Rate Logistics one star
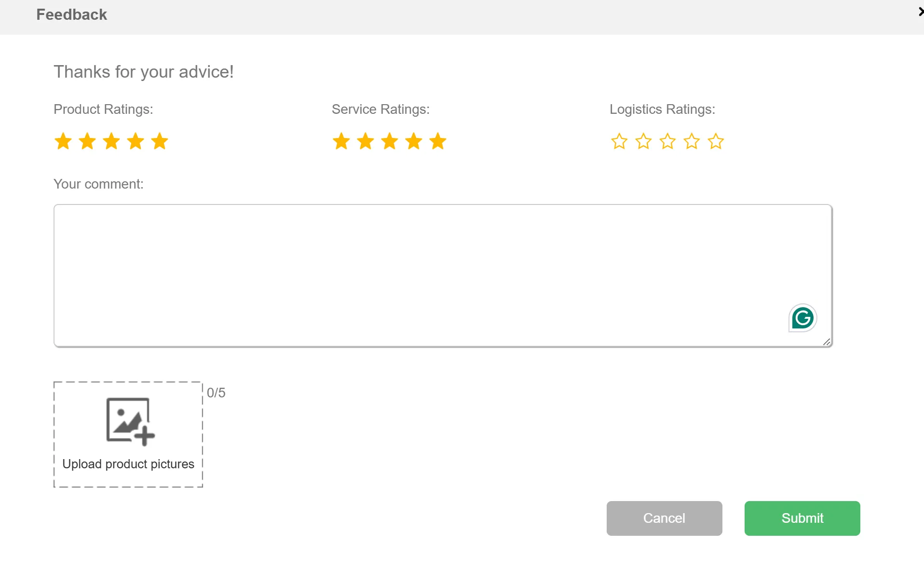 click(619, 142)
